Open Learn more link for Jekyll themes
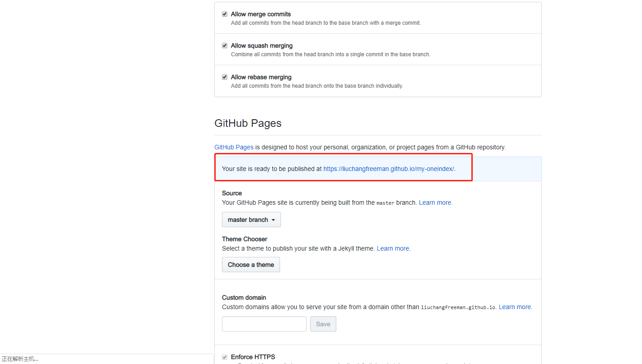642x364 pixels. point(393,248)
